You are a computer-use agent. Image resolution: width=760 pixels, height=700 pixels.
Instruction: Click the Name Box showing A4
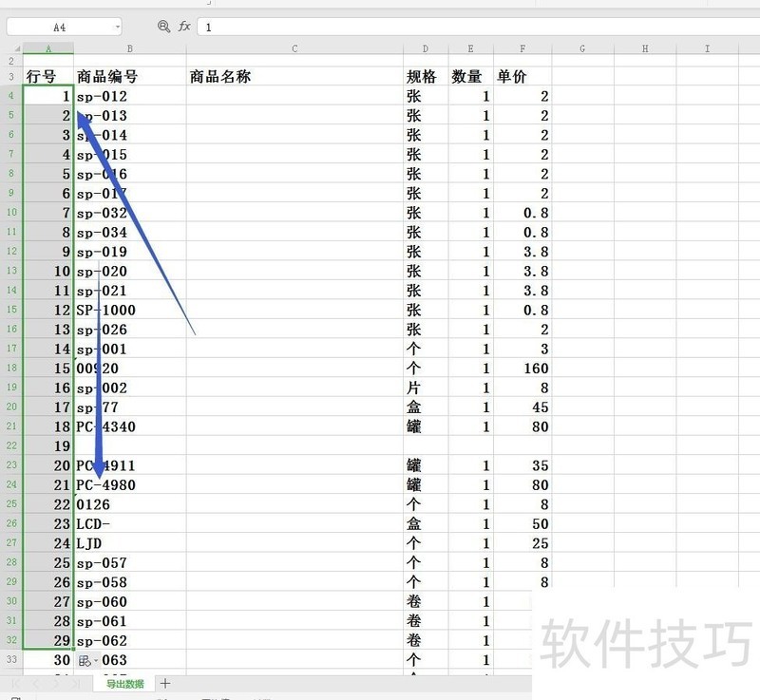pos(60,28)
